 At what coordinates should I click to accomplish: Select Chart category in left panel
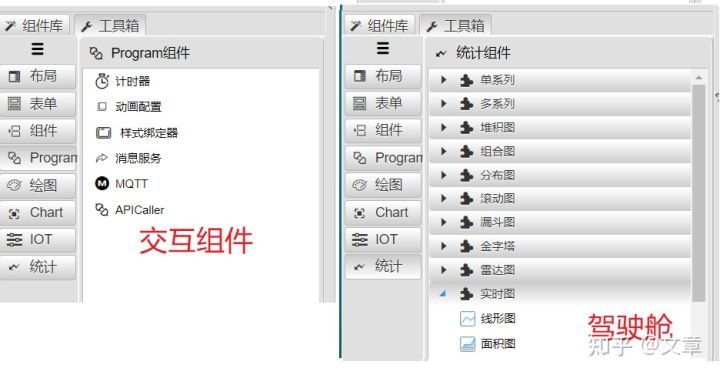(x=38, y=213)
